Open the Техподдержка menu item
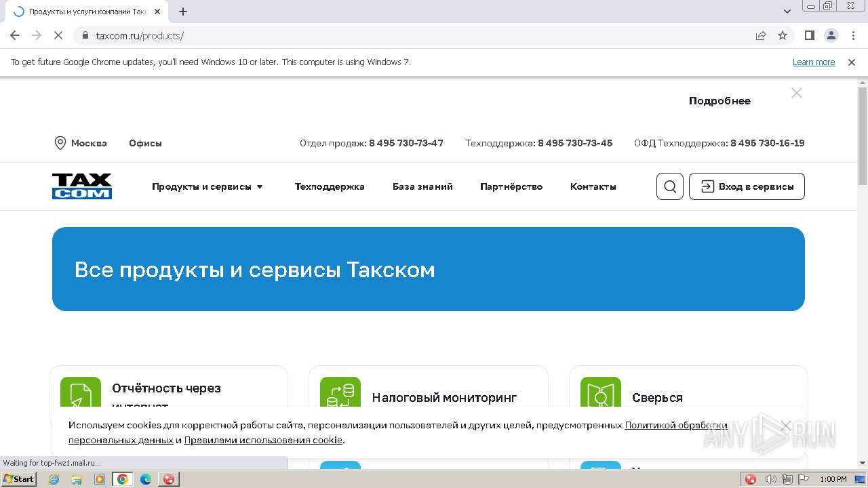 pos(330,186)
